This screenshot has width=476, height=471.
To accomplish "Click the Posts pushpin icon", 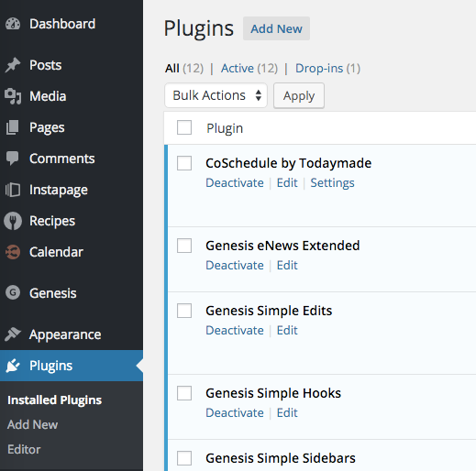I will (x=13, y=65).
